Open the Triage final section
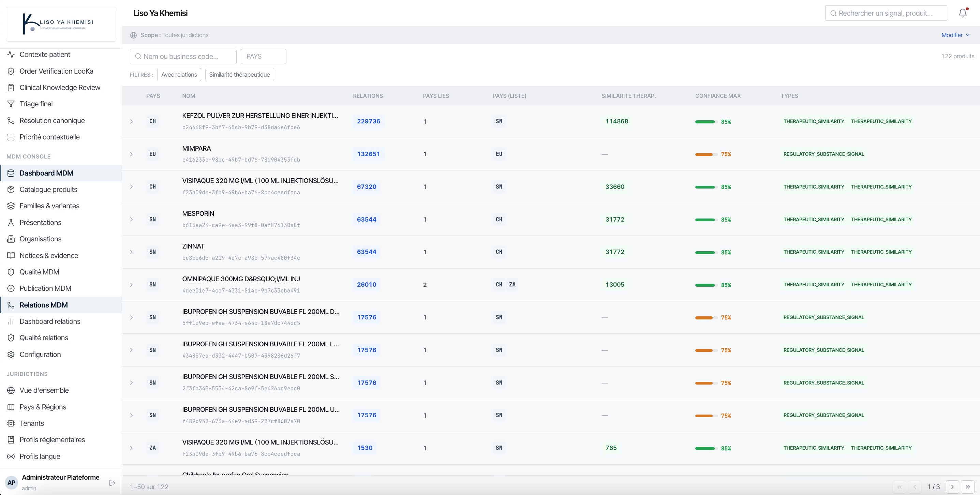The image size is (980, 495). tap(61, 104)
